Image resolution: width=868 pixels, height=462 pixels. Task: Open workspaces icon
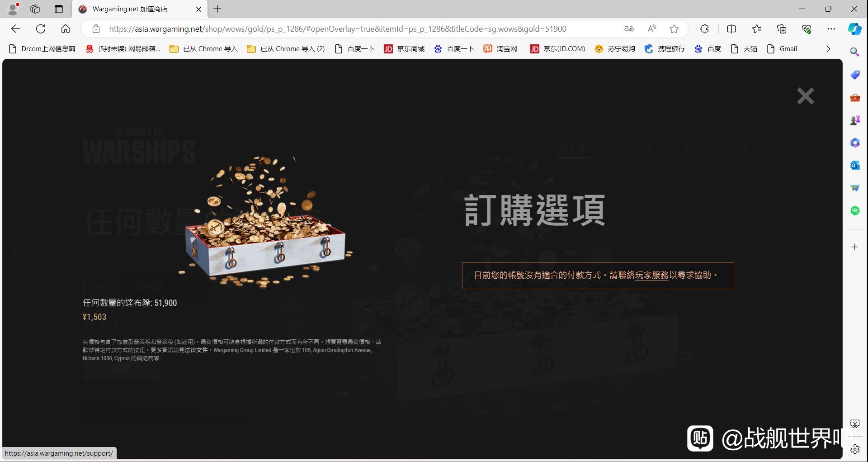coord(35,9)
